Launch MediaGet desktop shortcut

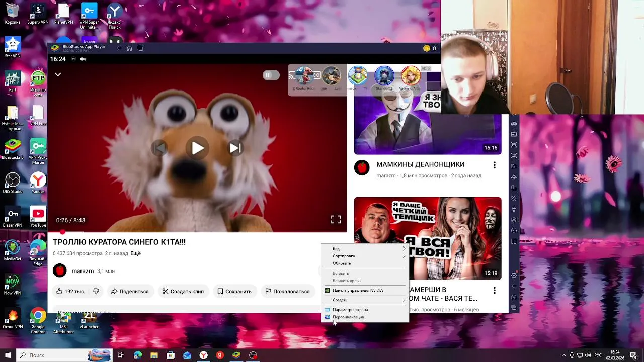coord(13,251)
